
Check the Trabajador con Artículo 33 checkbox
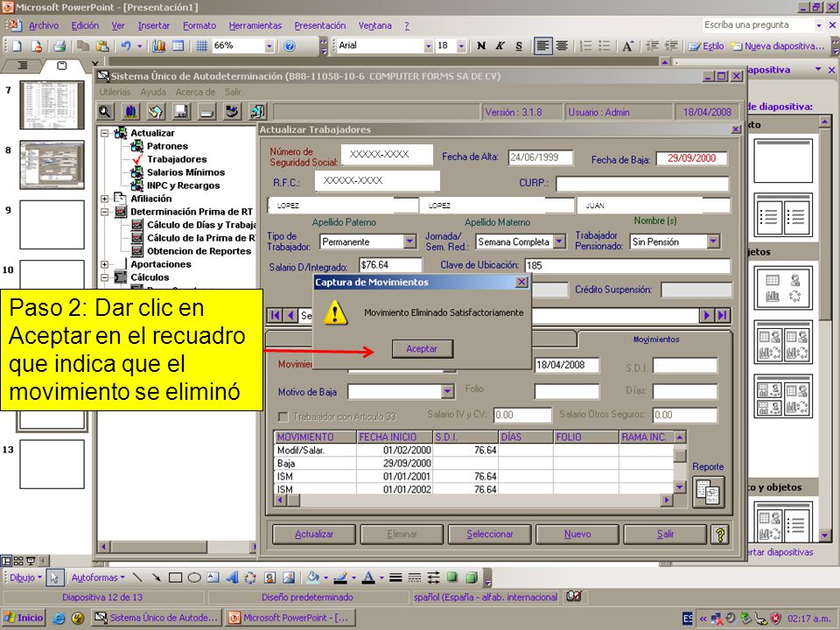[283, 416]
